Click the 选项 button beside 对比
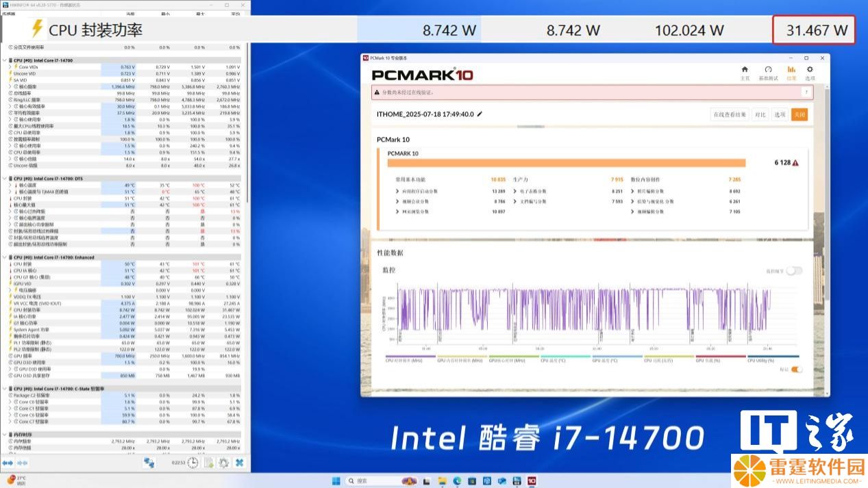Image resolution: width=868 pixels, height=488 pixels. pos(780,115)
